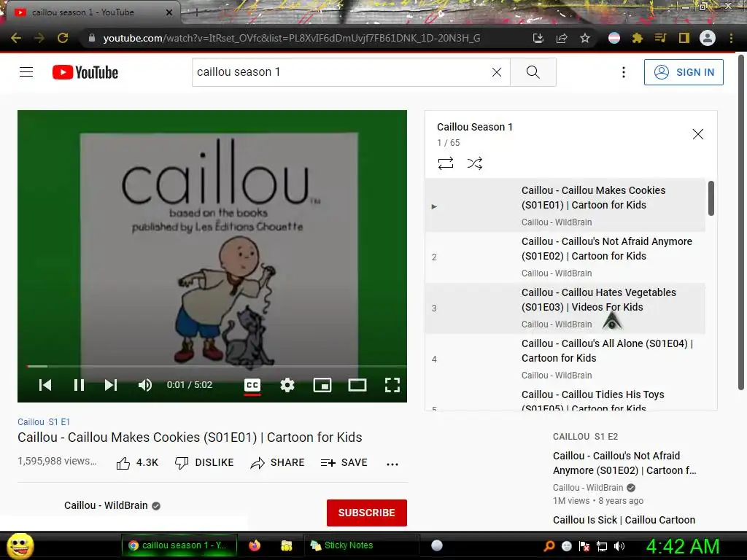Open more actions ellipsis below video
This screenshot has width=747, height=560.
(392, 464)
